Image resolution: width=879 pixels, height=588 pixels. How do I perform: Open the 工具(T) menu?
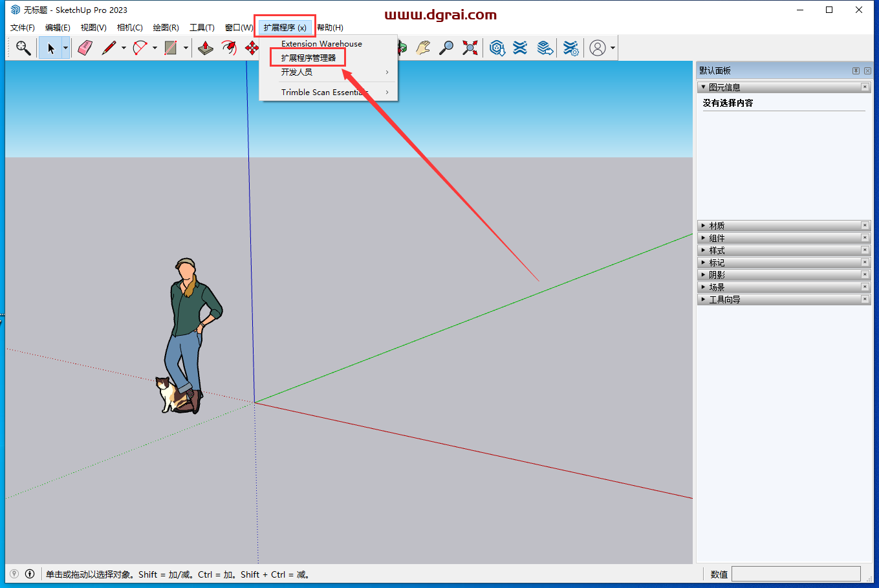pos(202,27)
